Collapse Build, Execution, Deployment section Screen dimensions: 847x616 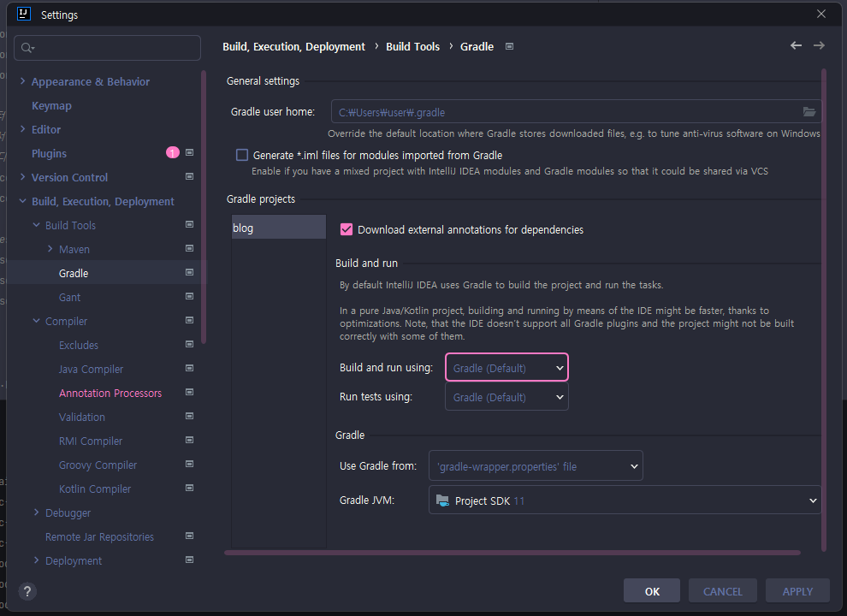[23, 201]
